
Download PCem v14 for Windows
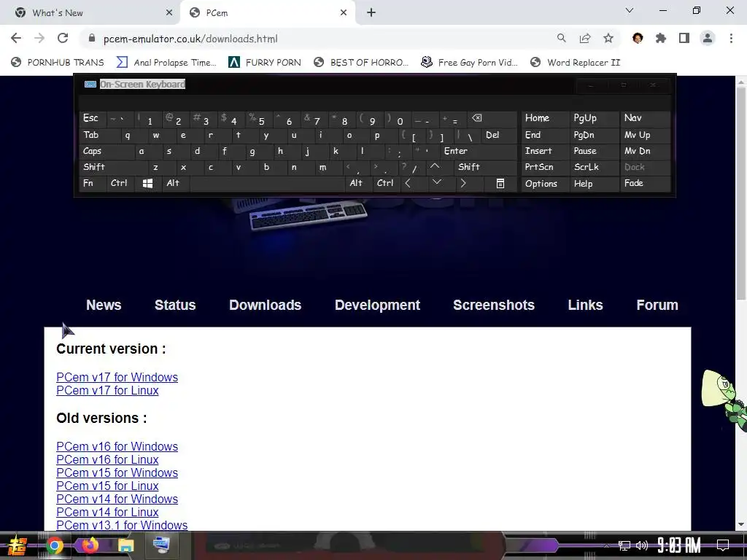117,499
